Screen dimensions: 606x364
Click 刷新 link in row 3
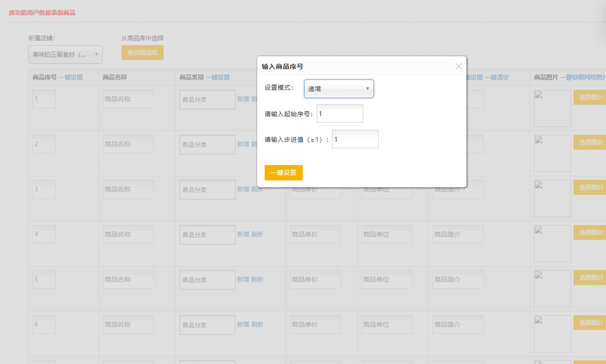click(x=257, y=189)
